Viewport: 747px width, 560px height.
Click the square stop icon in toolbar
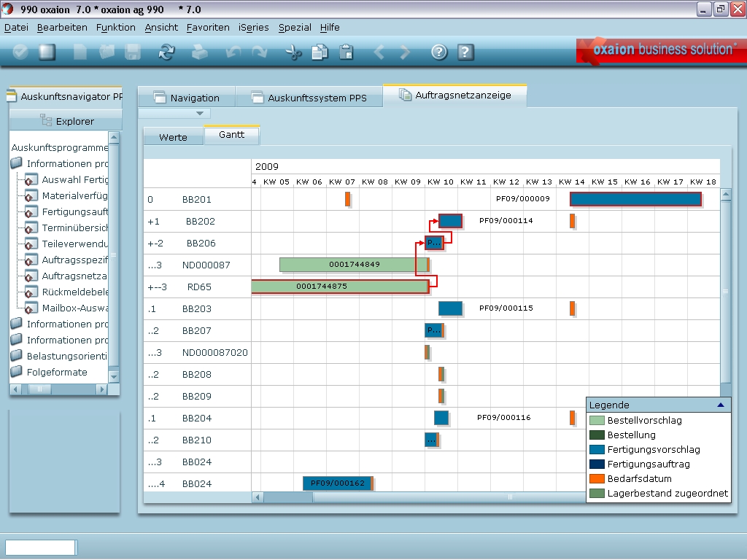pos(47,52)
